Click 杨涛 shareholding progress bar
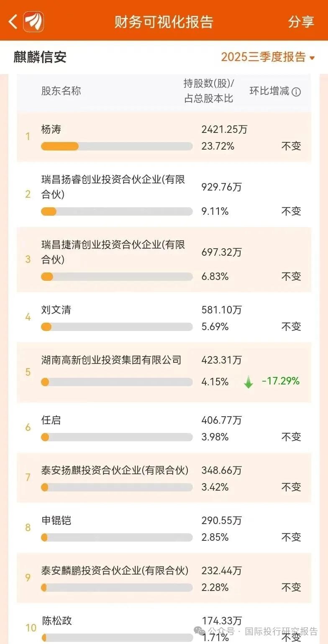The image size is (328, 644). [x=117, y=146]
